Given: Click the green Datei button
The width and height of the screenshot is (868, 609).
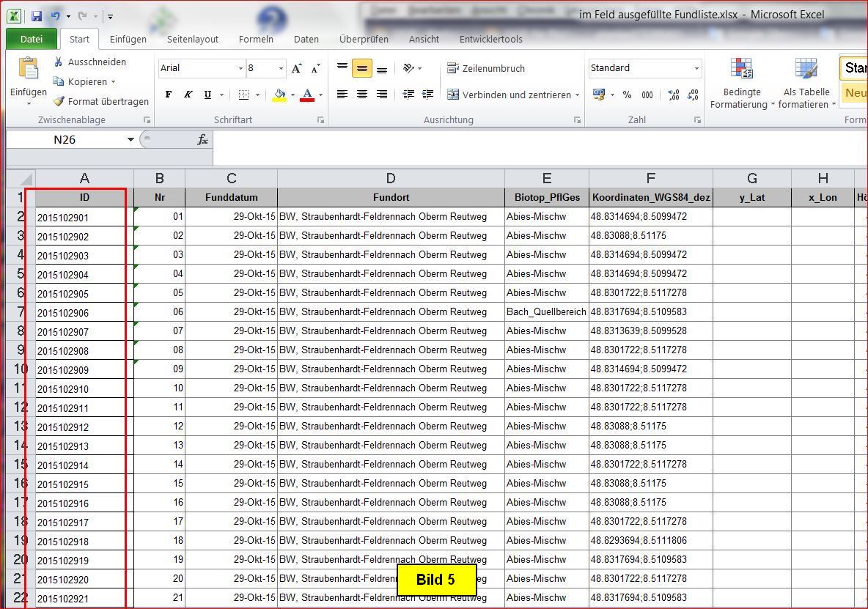Looking at the screenshot, I should (32, 39).
